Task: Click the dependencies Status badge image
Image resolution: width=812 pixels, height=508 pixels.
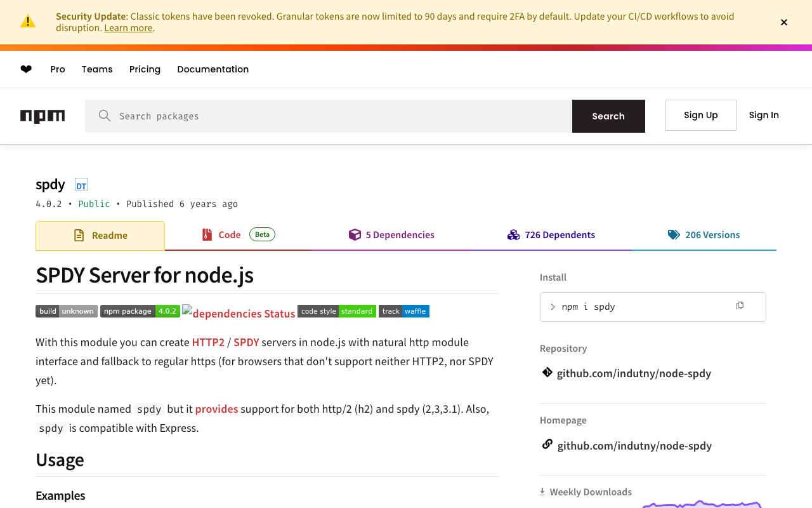Action: 239,313
